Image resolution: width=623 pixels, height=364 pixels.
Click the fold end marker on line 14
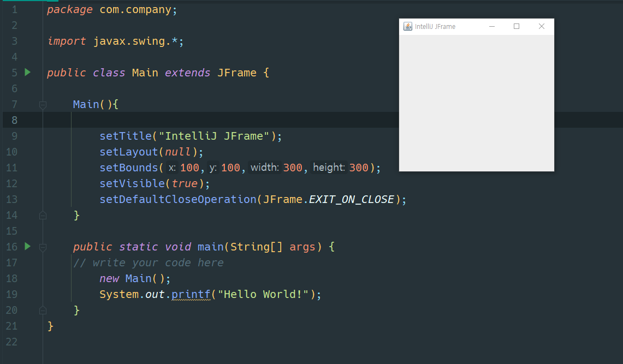click(x=43, y=215)
